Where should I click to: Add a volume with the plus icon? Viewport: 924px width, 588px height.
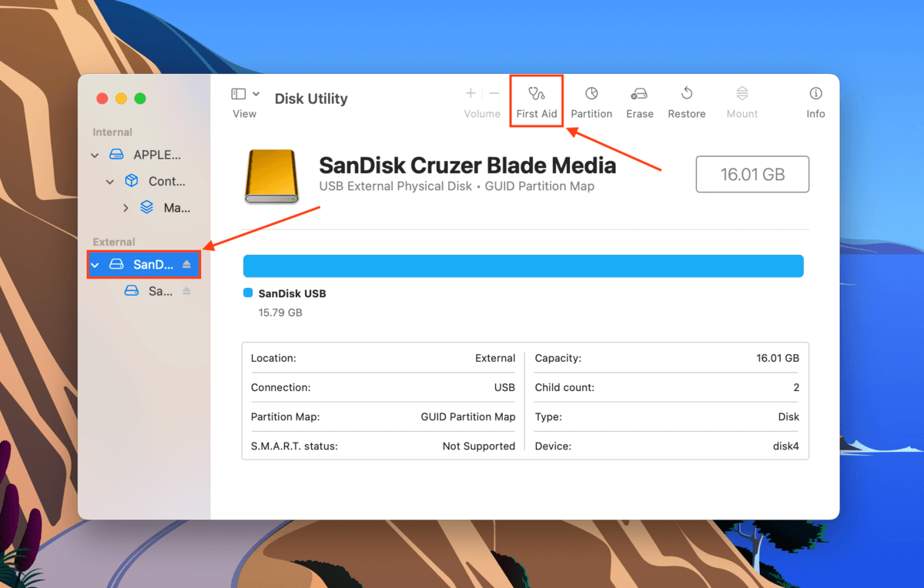click(x=470, y=93)
